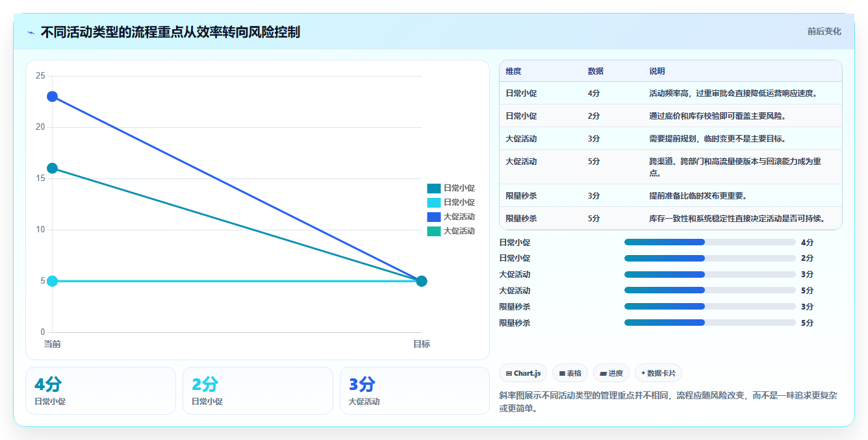Open the 3分 大促活动 data card
868x440 pixels.
coord(415,391)
